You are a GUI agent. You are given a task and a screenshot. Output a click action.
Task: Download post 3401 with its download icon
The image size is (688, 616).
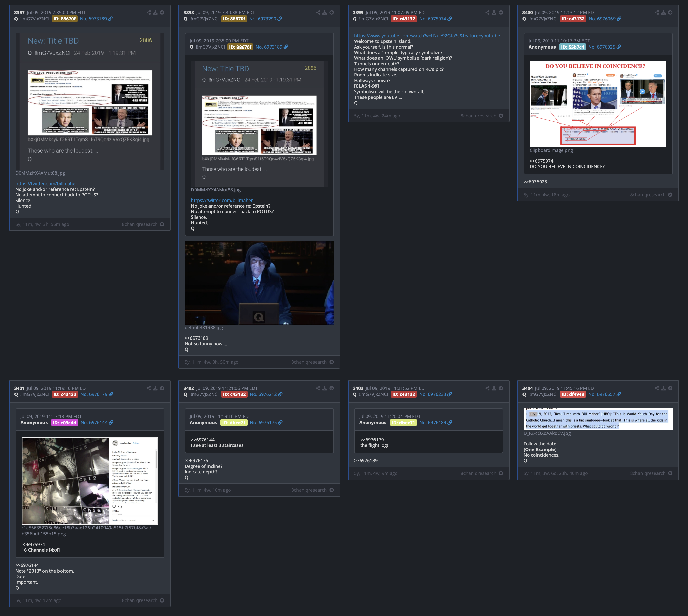point(155,388)
